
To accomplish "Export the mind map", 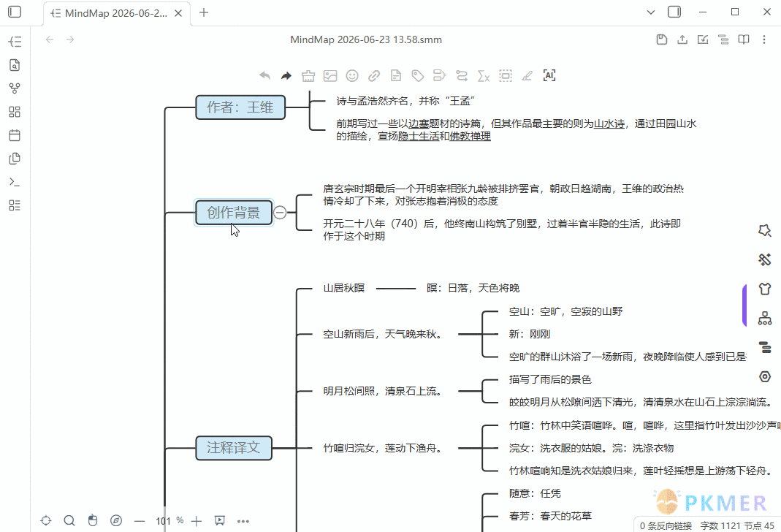I will pyautogui.click(x=682, y=39).
